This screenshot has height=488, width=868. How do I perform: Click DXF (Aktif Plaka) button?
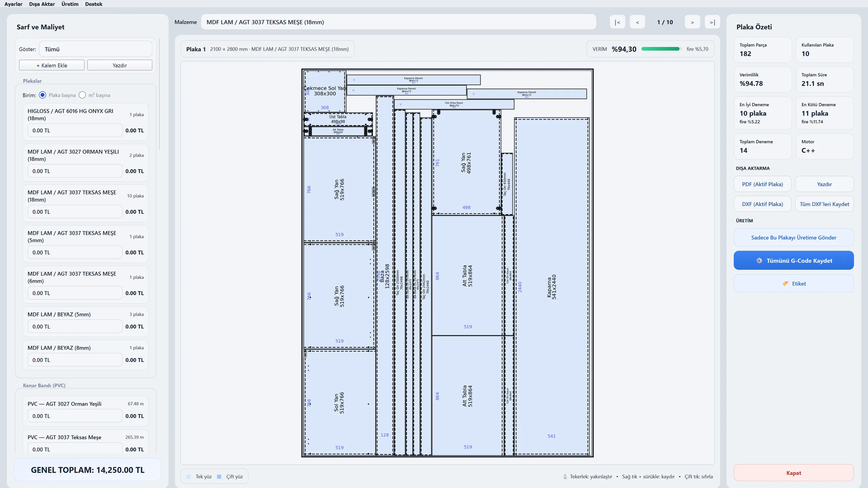(x=763, y=204)
